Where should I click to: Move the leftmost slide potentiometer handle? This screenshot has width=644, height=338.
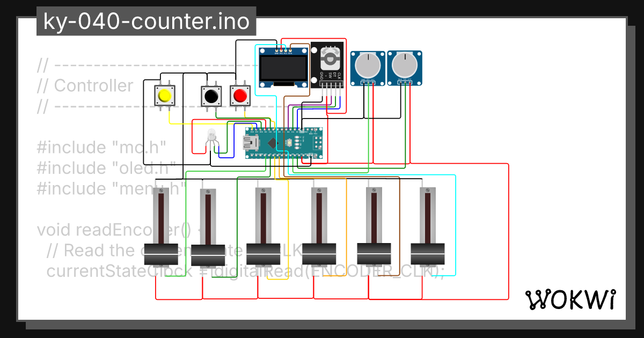(161, 252)
